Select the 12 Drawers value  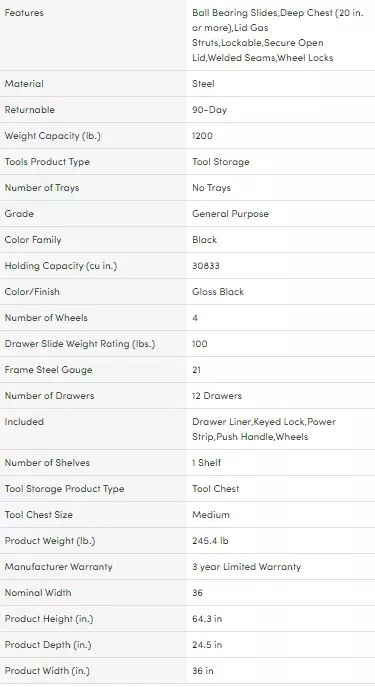217,396
